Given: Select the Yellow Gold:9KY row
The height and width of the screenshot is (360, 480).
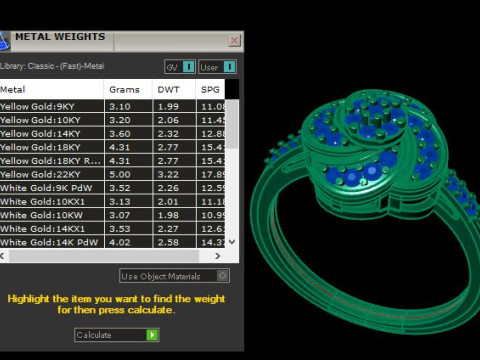Looking at the screenshot, I should pyautogui.click(x=112, y=106).
